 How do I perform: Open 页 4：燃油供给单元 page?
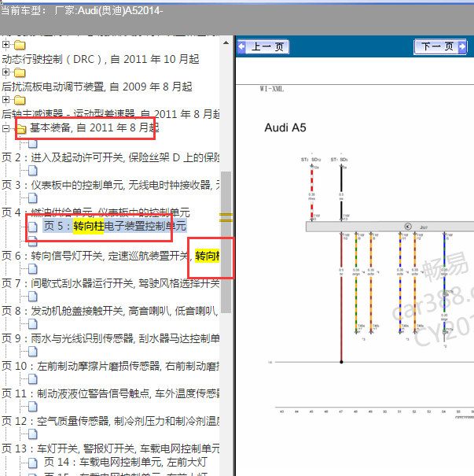pyautogui.click(x=96, y=212)
